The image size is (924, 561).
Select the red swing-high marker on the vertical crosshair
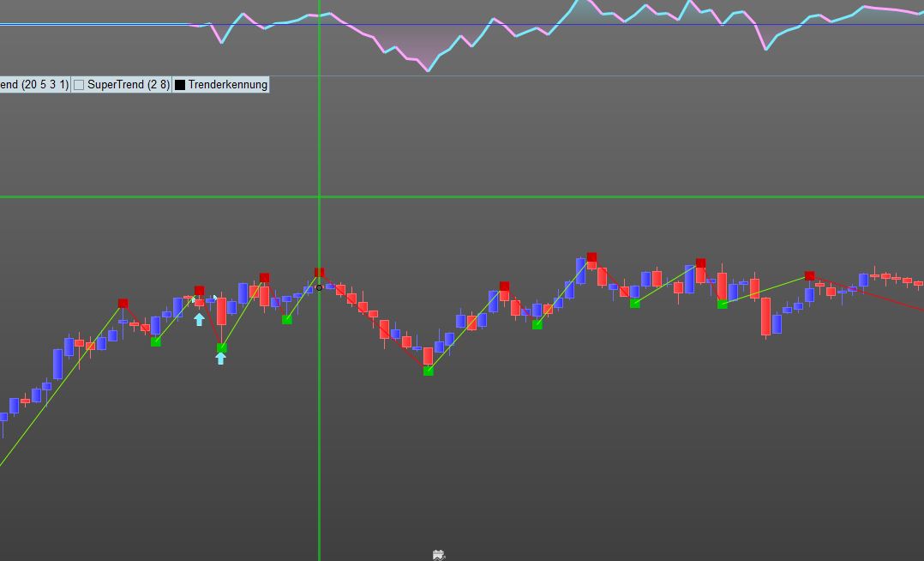pyautogui.click(x=320, y=273)
